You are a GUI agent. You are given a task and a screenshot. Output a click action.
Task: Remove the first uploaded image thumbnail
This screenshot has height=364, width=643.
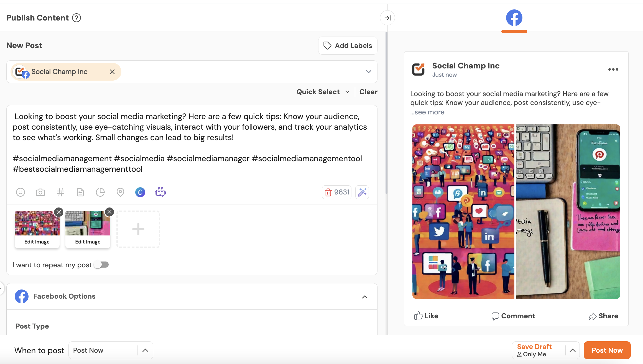coord(59,212)
